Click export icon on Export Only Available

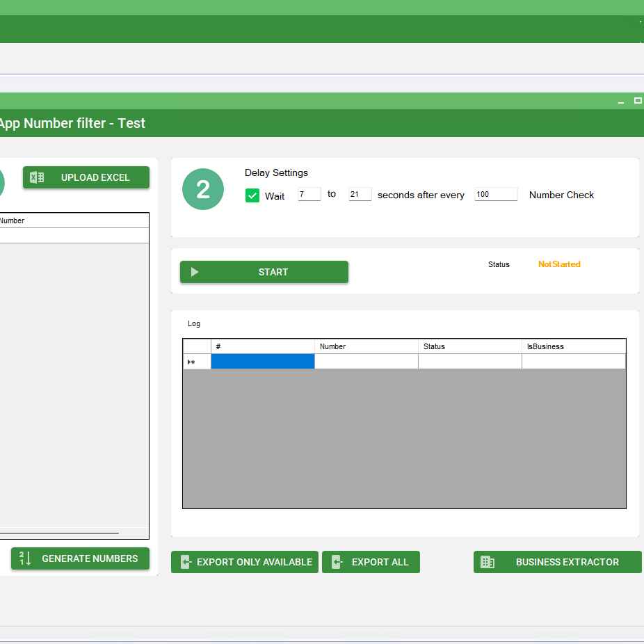186,562
